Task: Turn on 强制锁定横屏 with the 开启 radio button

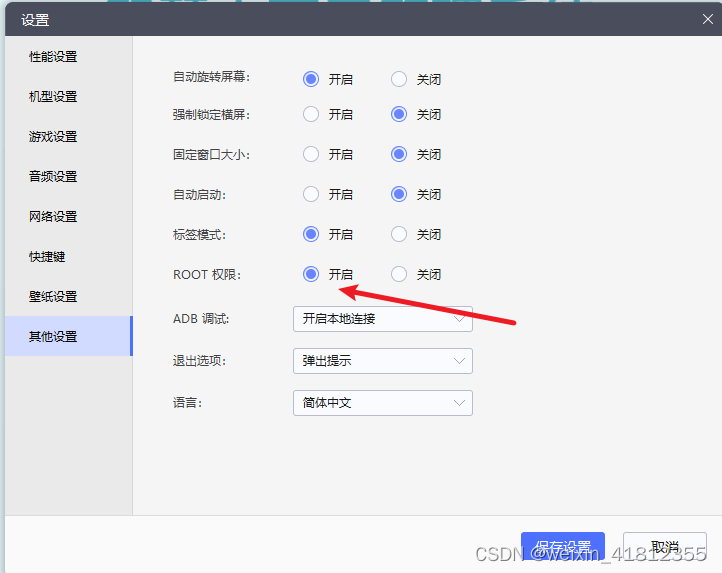Action: pos(311,114)
